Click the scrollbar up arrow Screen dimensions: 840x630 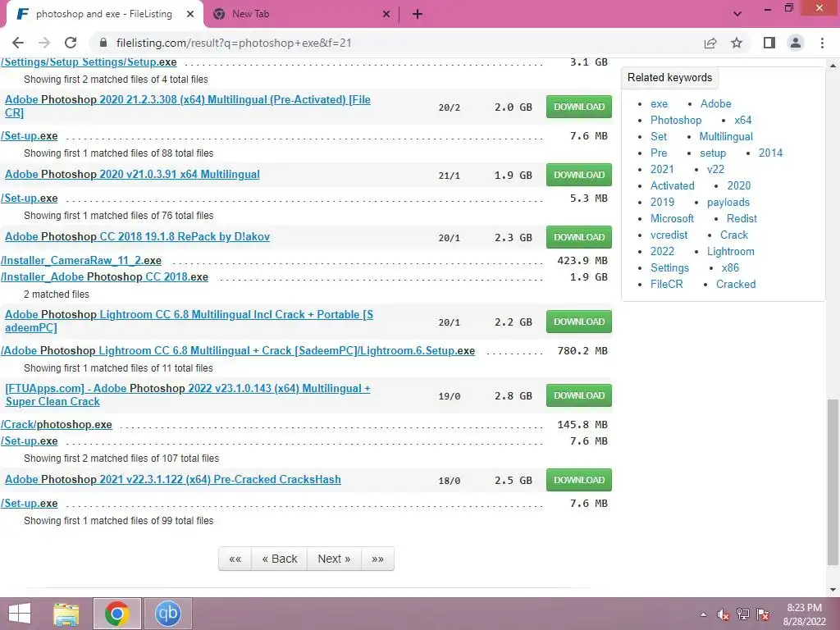[833, 66]
